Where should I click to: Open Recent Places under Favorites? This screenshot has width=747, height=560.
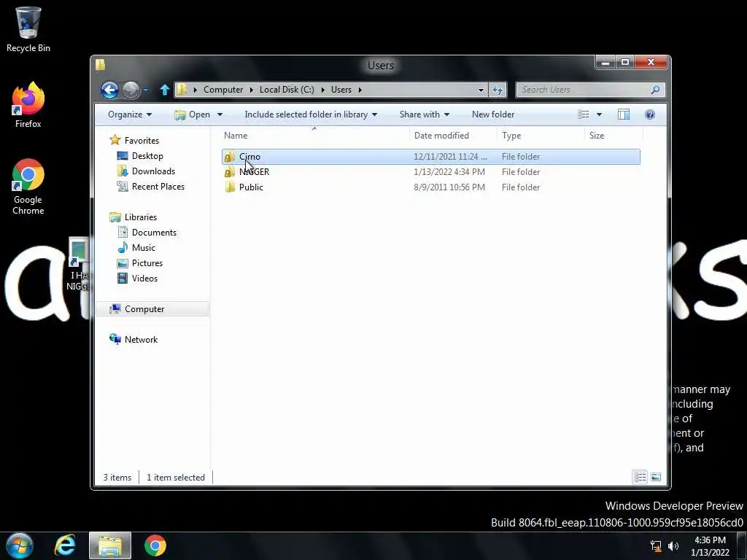click(158, 186)
